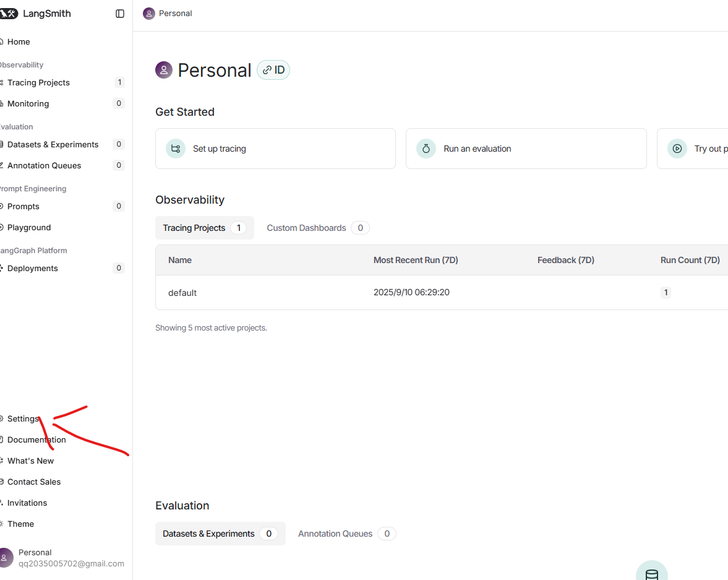Click the Most Recent Run (7D) header

pos(416,260)
